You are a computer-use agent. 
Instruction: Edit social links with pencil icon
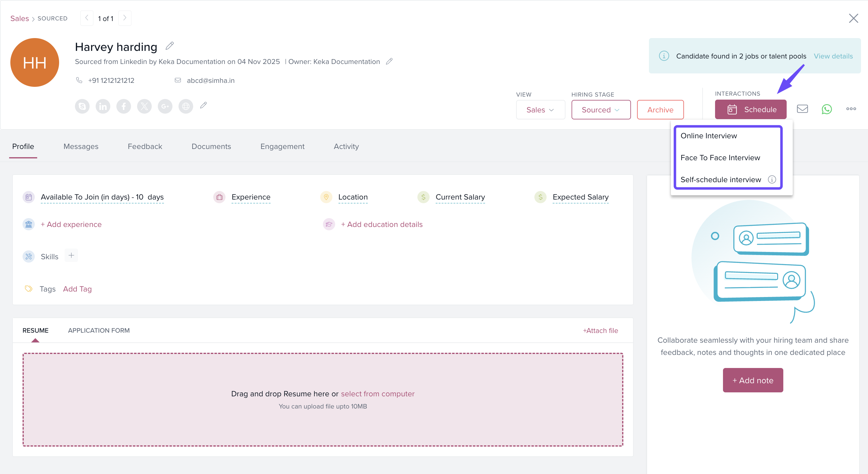click(x=204, y=105)
